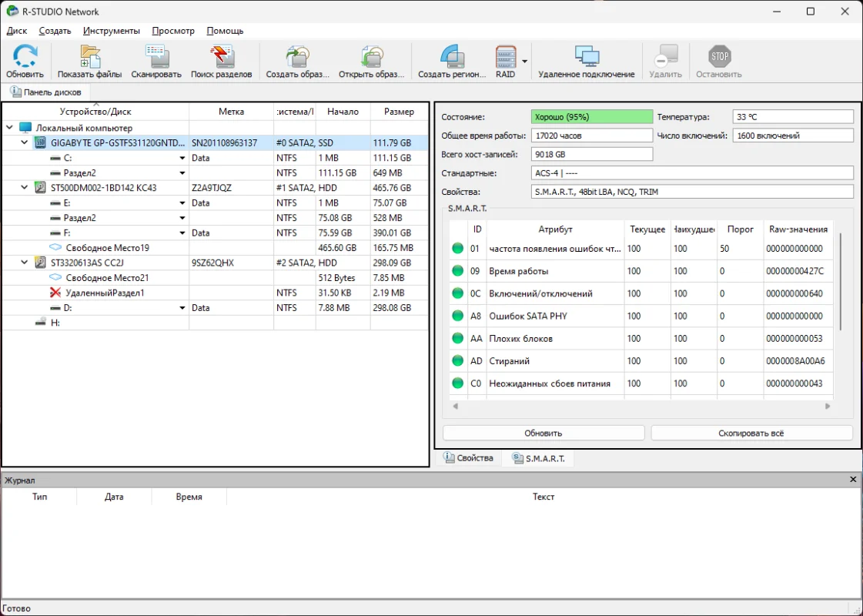The width and height of the screenshot is (863, 616).
Task: Start scanning via the Сканировать icon
Action: coord(156,56)
